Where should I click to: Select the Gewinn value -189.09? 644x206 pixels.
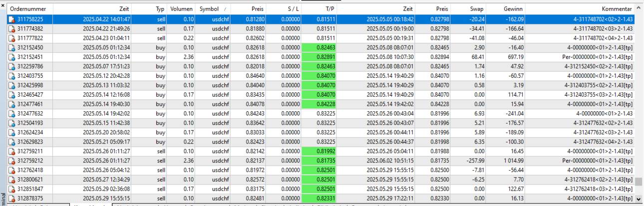pos(514,132)
